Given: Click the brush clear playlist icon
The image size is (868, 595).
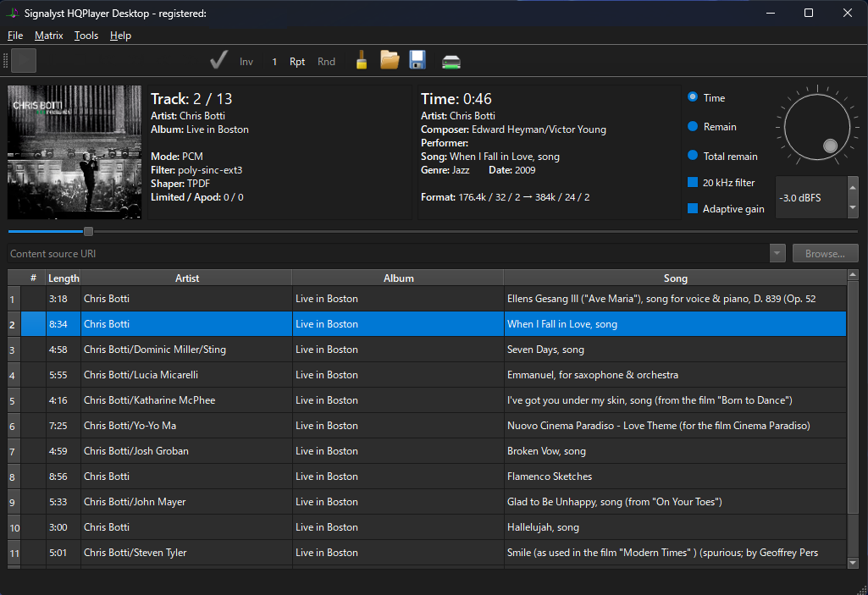Looking at the screenshot, I should click(x=362, y=60).
